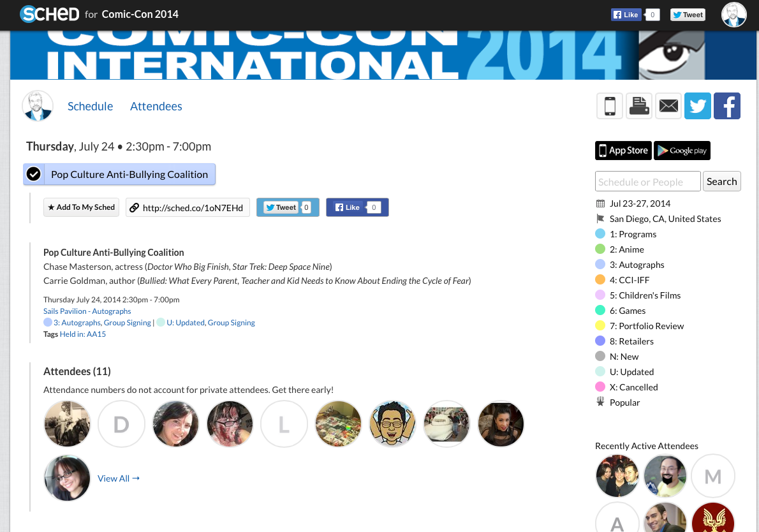Open the Attendees tab
Image resolution: width=759 pixels, height=532 pixels.
point(156,106)
